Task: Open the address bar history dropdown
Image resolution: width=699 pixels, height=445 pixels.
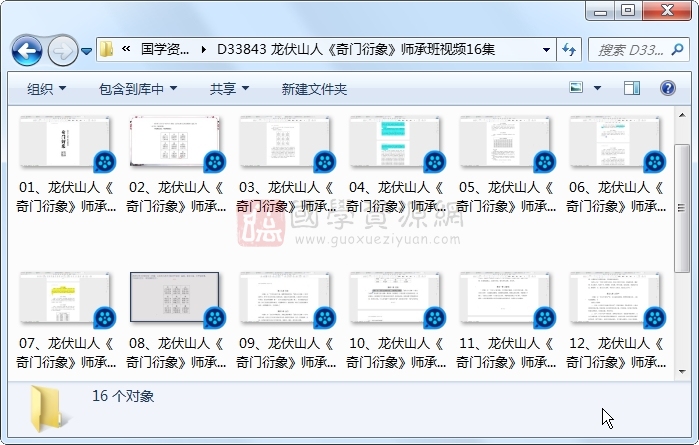Action: point(546,49)
